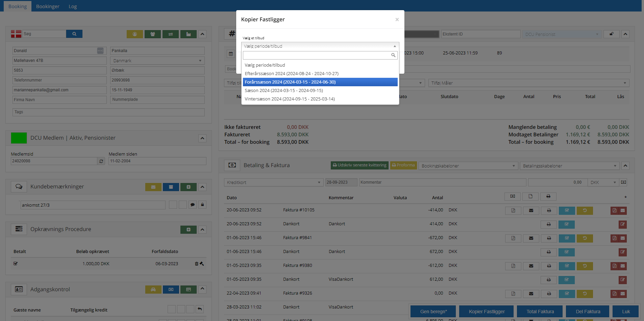Screen dimensions: 644x321
Task: Click the green DCU member status swatch
Action: point(19,138)
